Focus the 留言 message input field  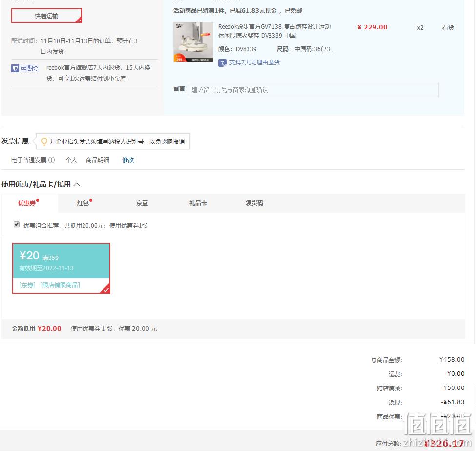[313, 90]
